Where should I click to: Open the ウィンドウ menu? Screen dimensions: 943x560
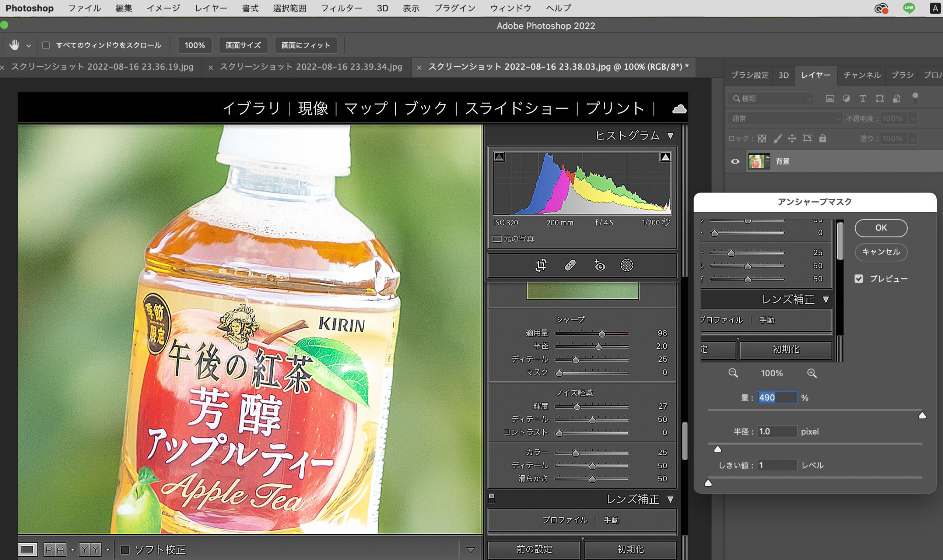511,8
